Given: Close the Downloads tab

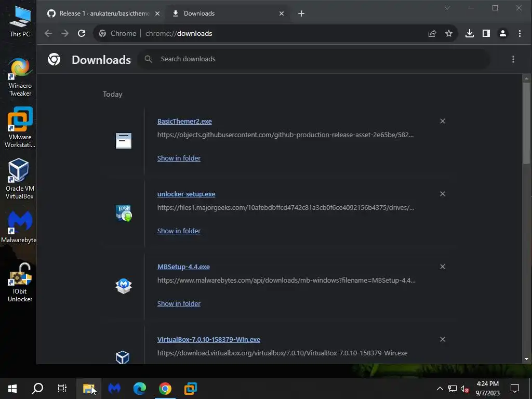Looking at the screenshot, I should 282,14.
